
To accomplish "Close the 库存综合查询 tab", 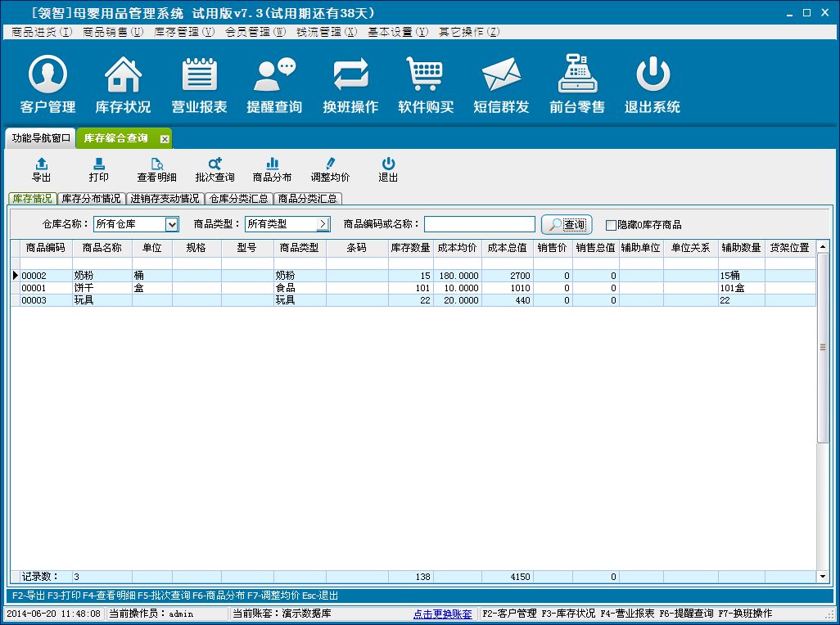I will pos(165,139).
